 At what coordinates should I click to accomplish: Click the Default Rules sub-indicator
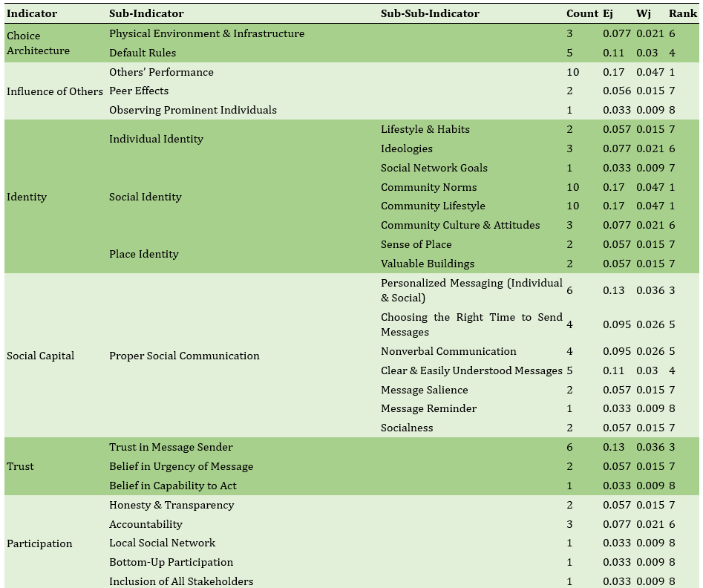(143, 53)
